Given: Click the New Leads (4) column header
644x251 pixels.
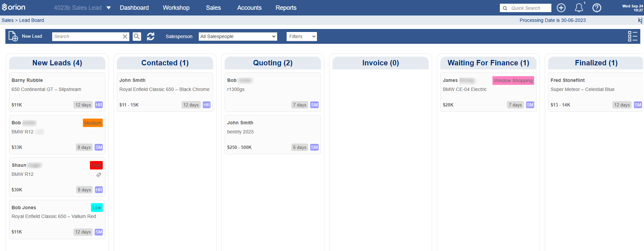Looking at the screenshot, I should tap(57, 63).
